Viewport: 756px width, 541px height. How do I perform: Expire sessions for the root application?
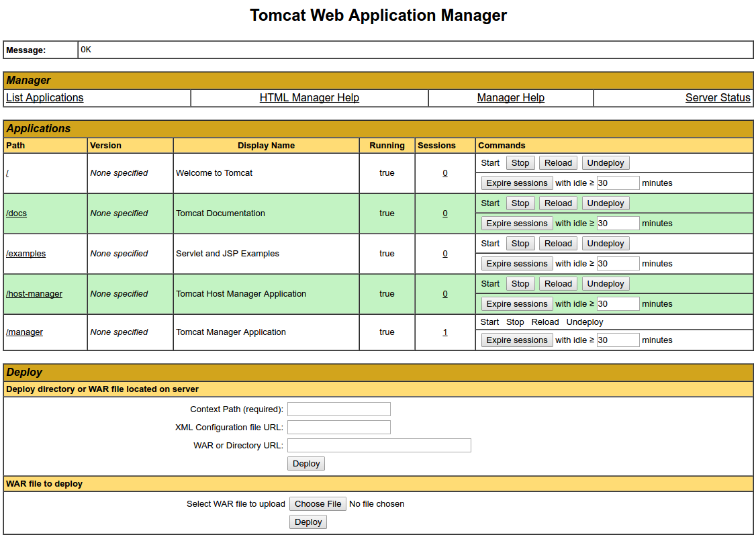(516, 183)
